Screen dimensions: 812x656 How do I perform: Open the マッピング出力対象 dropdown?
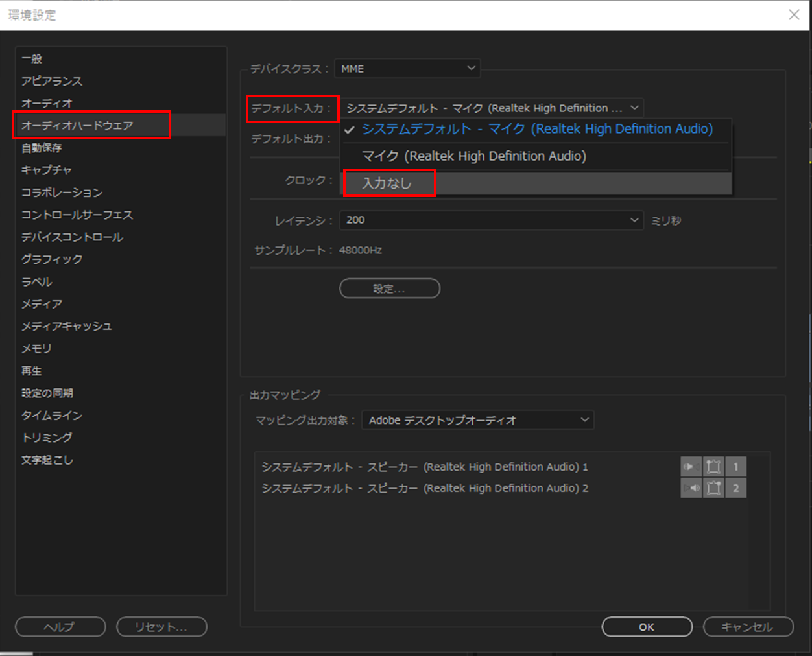(x=477, y=420)
